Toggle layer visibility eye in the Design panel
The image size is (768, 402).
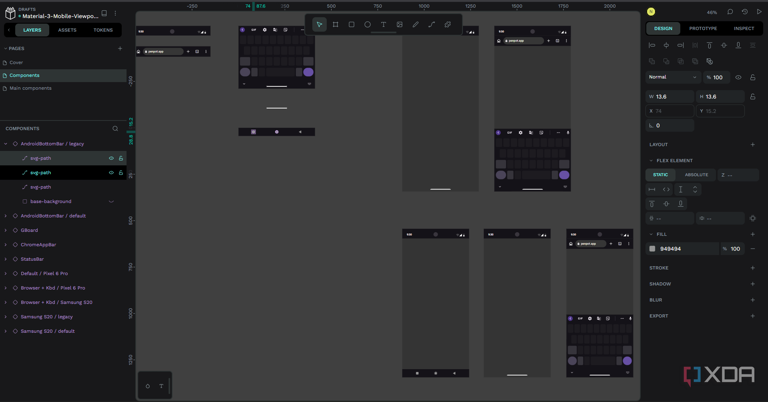pos(739,77)
